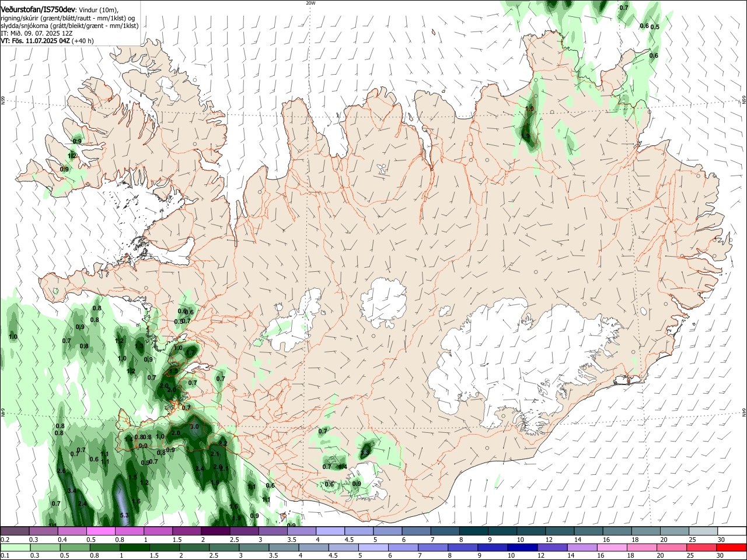Select light green rain swatch between 0.1 and 0.3

[15, 547]
